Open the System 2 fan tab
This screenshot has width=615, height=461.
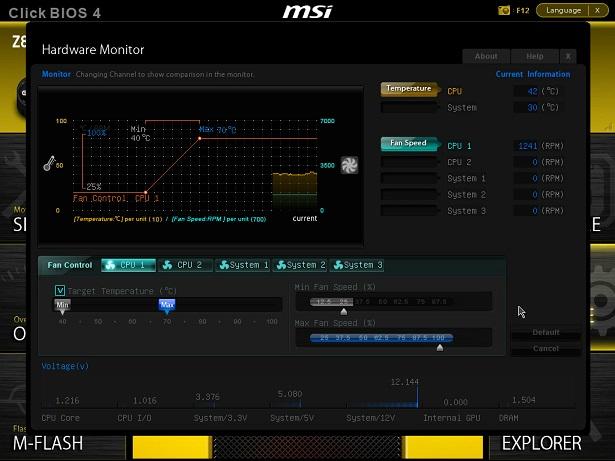coord(300,265)
